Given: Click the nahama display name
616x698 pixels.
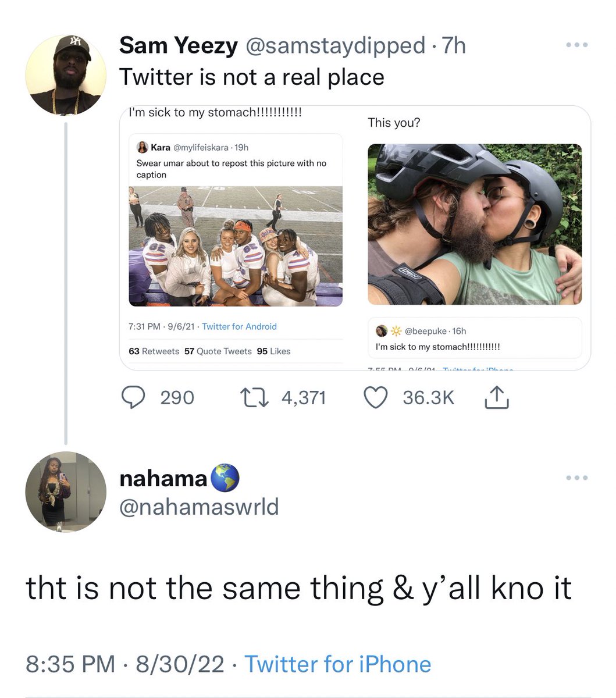Looking at the screenshot, I should tap(163, 478).
